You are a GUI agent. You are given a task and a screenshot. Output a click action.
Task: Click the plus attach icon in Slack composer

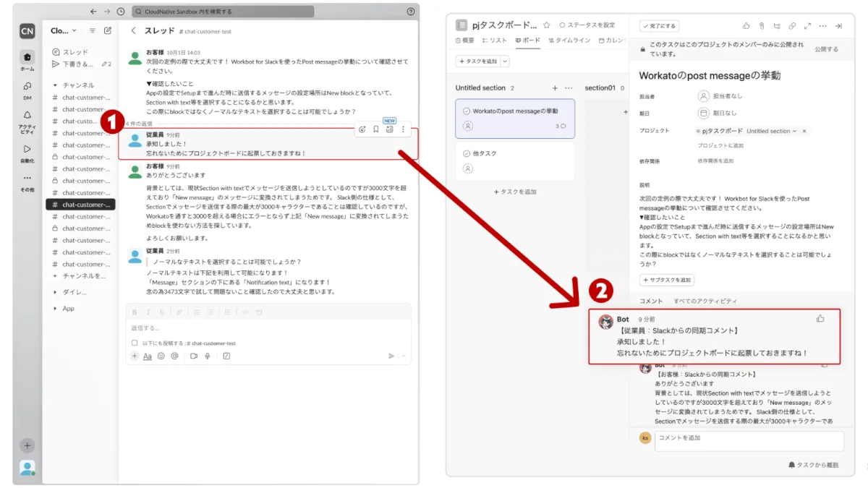(135, 356)
